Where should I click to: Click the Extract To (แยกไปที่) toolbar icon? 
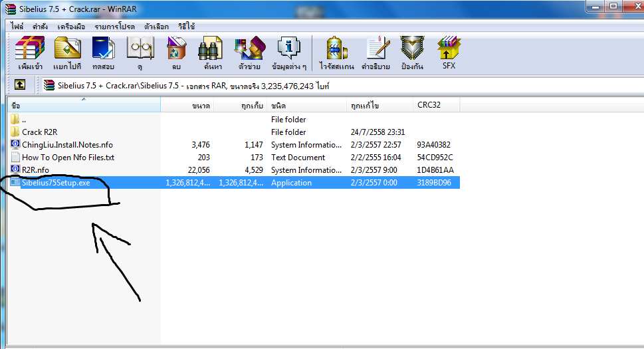68,48
